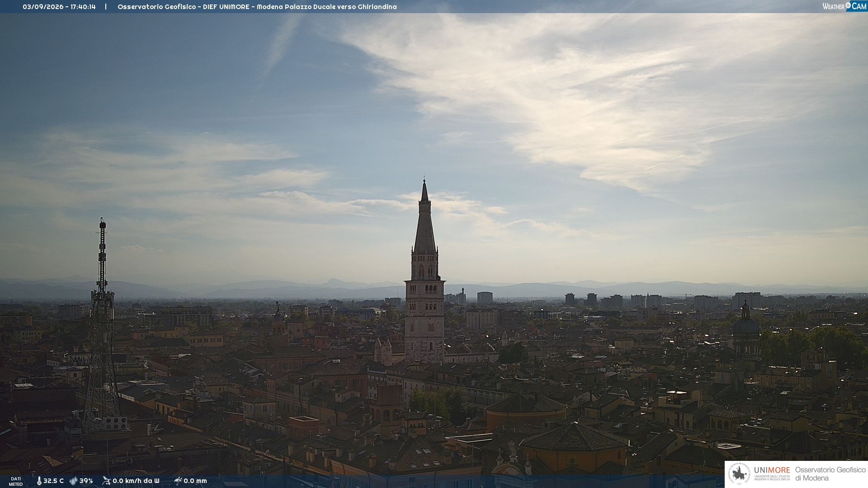This screenshot has width=868, height=488.
Task: Click the wind anemometer icon
Action: (x=106, y=481)
